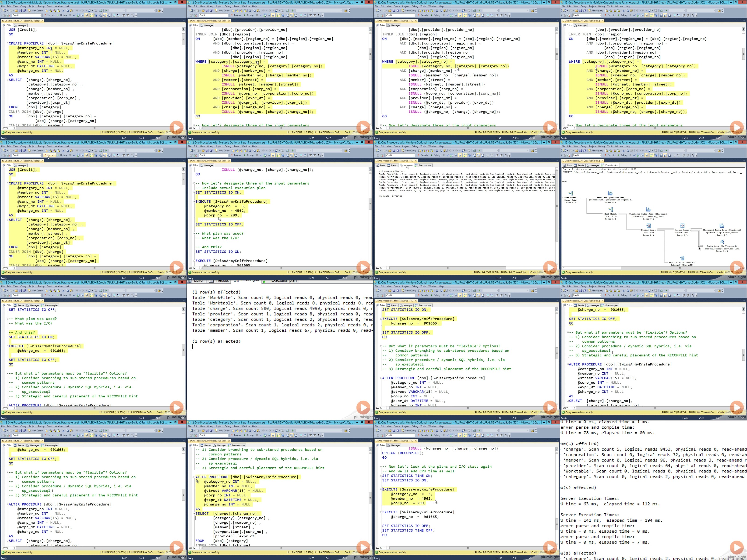Collapse the highlighted CREATE PROCEDURE code block
The height and width of the screenshot is (560, 747).
[x=8, y=183]
